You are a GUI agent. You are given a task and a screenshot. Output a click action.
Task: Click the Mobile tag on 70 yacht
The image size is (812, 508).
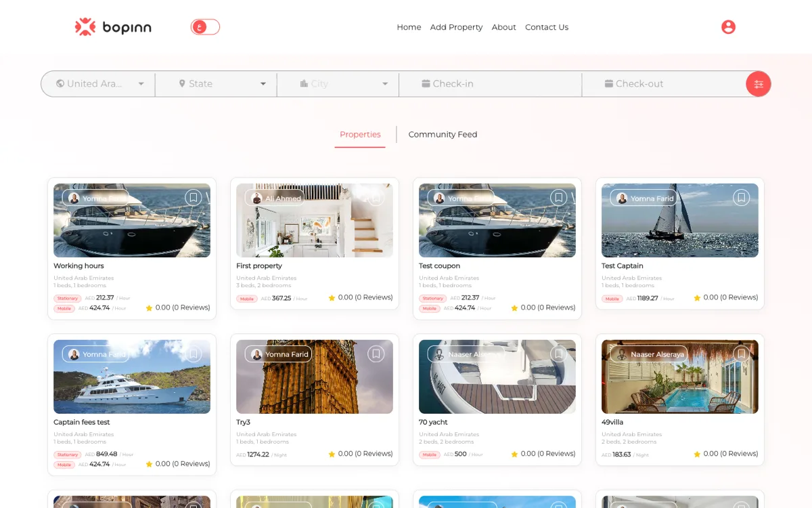coord(430,455)
